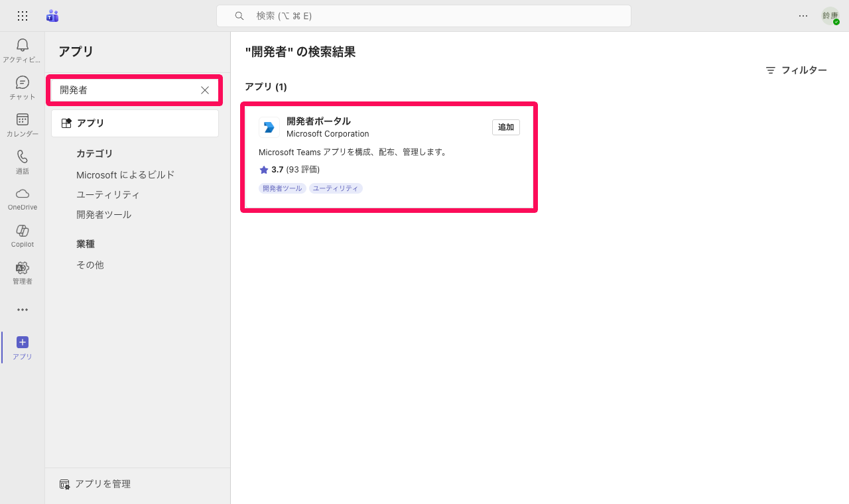Open the チャット icon in sidebar
This screenshot has width=849, height=504.
pos(23,82)
